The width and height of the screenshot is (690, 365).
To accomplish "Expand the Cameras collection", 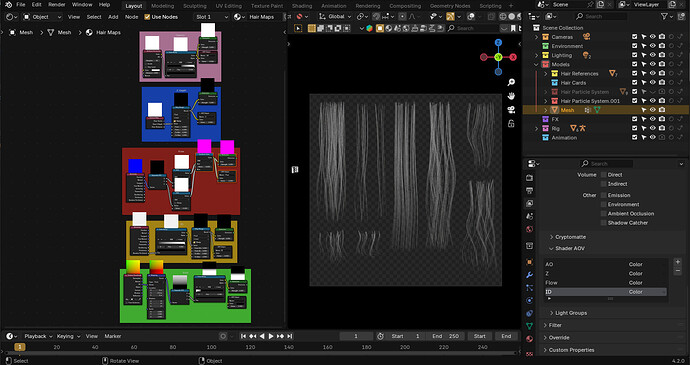I will 536,37.
